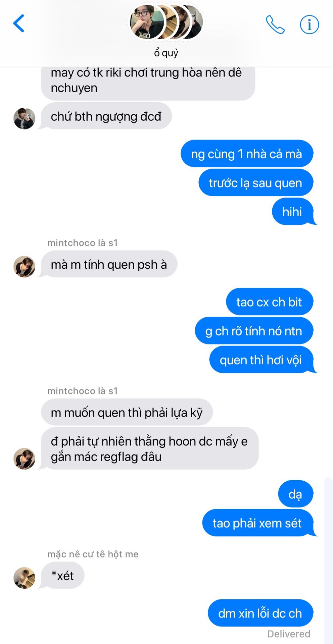Tap the 'tao cx ch bit' bubble
Image resolution: width=333 pixels, height=644 pixels.
click(x=269, y=302)
